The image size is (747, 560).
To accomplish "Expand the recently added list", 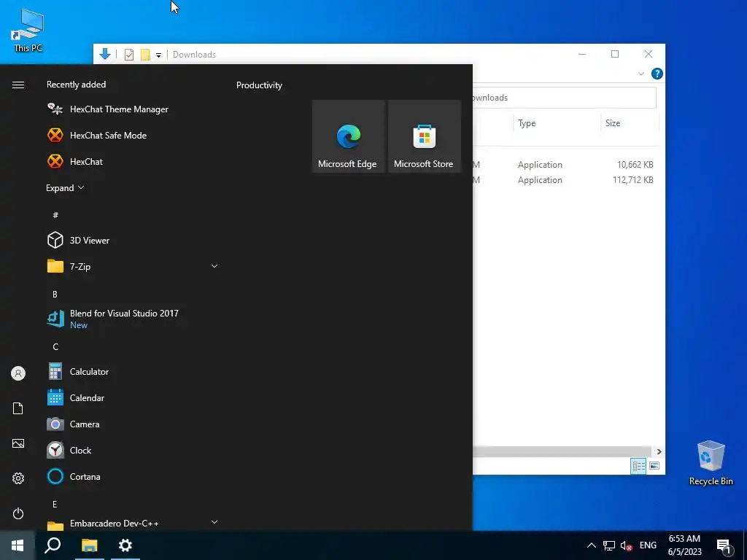I will [x=65, y=188].
